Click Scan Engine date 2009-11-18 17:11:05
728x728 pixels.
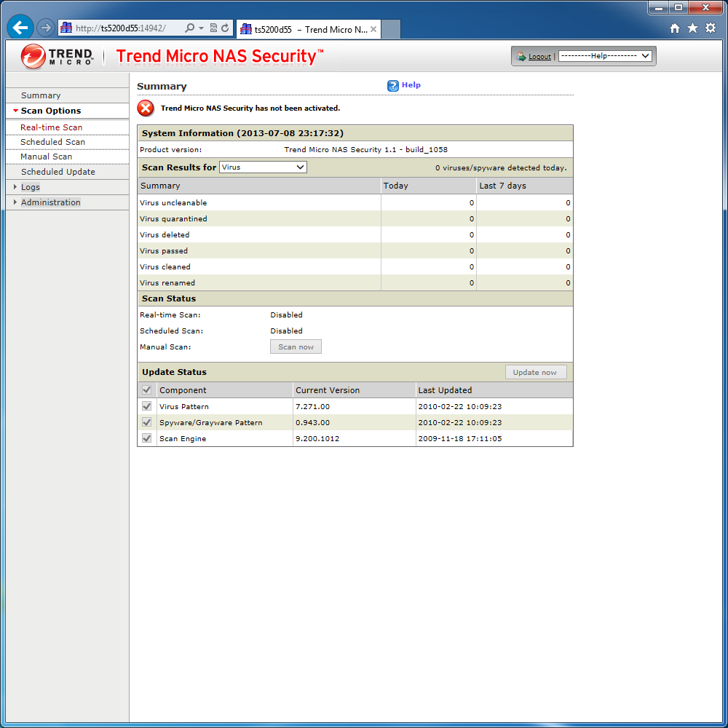click(x=459, y=439)
